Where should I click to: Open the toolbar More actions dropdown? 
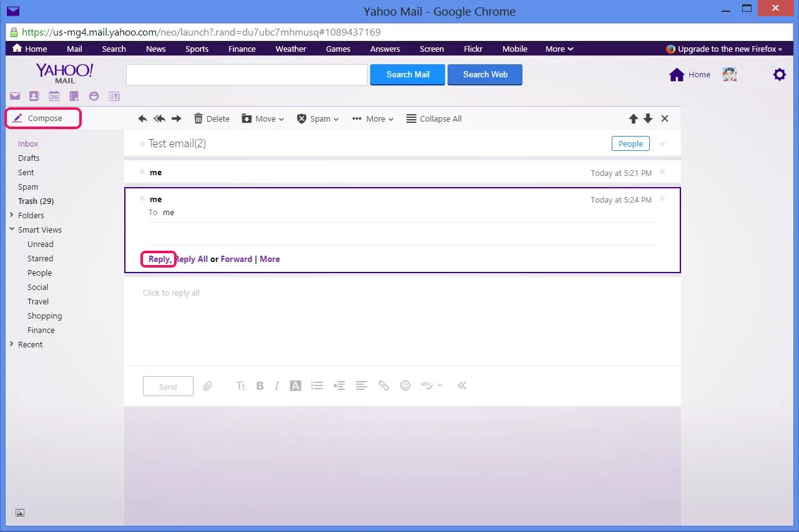(373, 118)
